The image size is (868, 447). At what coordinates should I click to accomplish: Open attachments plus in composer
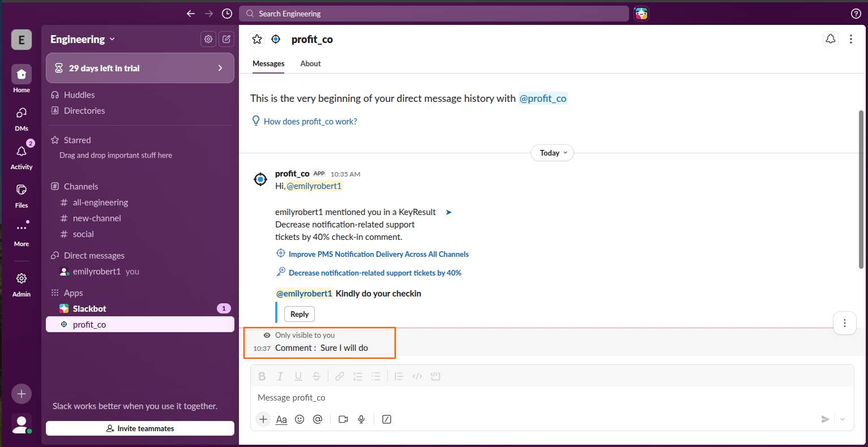(x=263, y=419)
